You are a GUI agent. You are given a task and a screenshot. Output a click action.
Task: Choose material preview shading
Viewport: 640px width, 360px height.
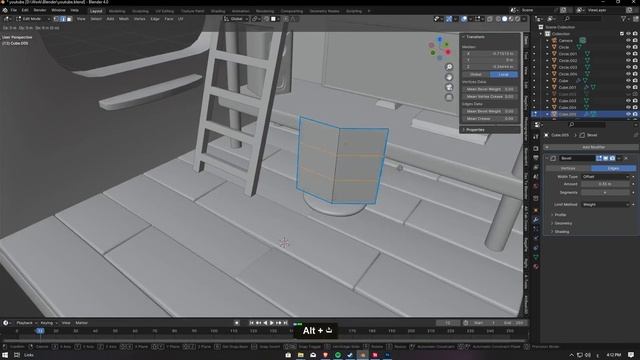[511, 19]
